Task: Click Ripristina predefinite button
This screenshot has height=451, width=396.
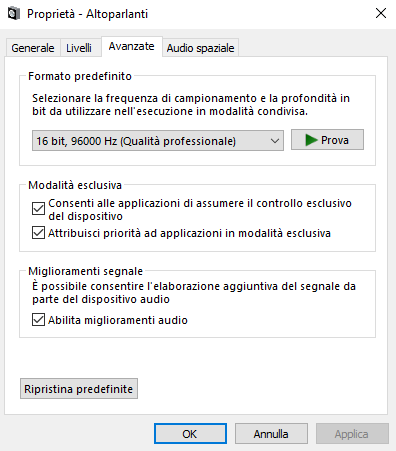Action: click(79, 389)
